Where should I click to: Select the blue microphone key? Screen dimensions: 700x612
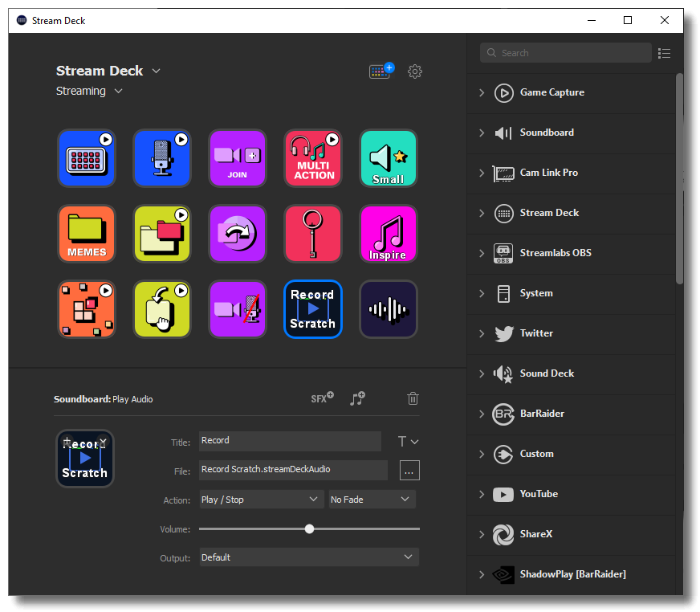(x=162, y=158)
